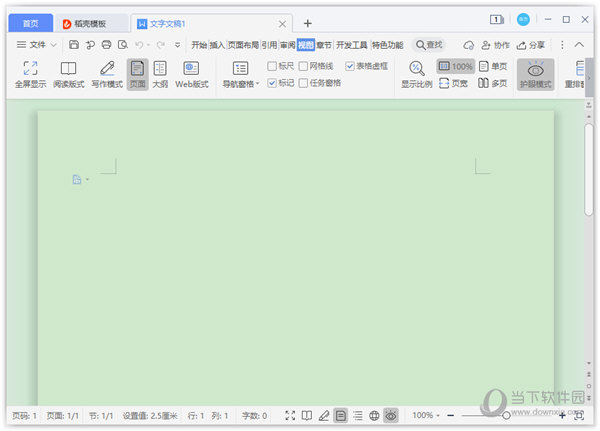Screen dimensions: 600x431
Task: Switch to 全屏显示 full screen view
Action: (31, 75)
